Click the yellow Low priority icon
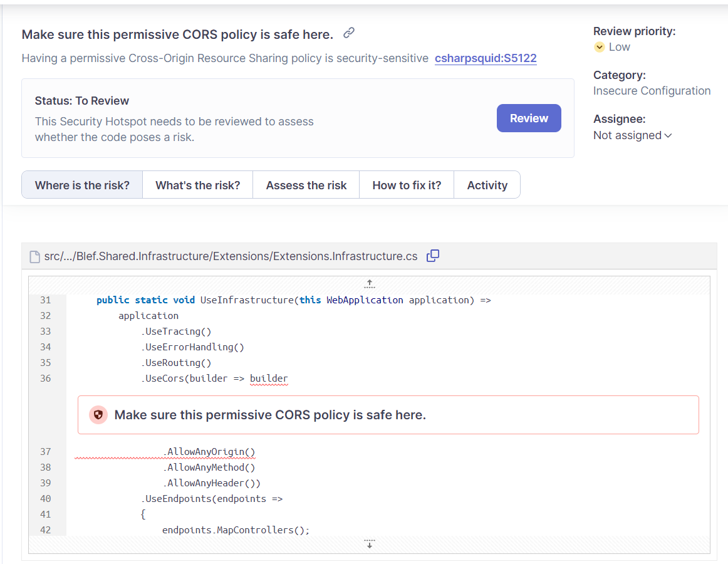The height and width of the screenshot is (564, 728). pos(600,47)
